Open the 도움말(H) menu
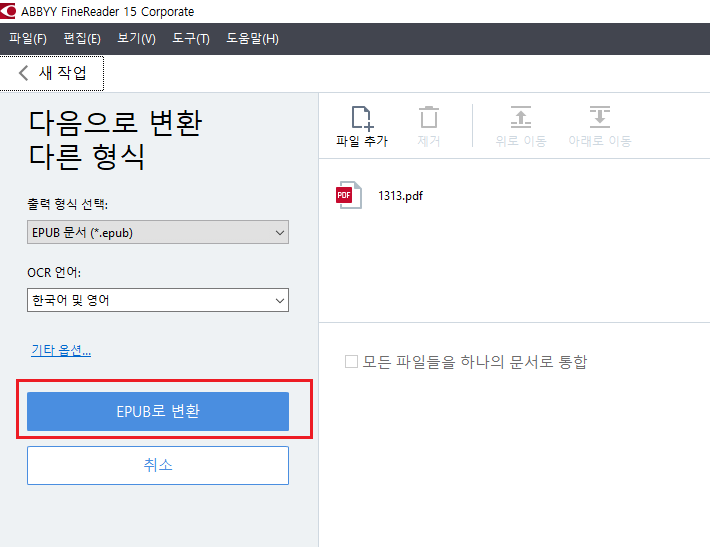This screenshot has width=710, height=547. (252, 38)
